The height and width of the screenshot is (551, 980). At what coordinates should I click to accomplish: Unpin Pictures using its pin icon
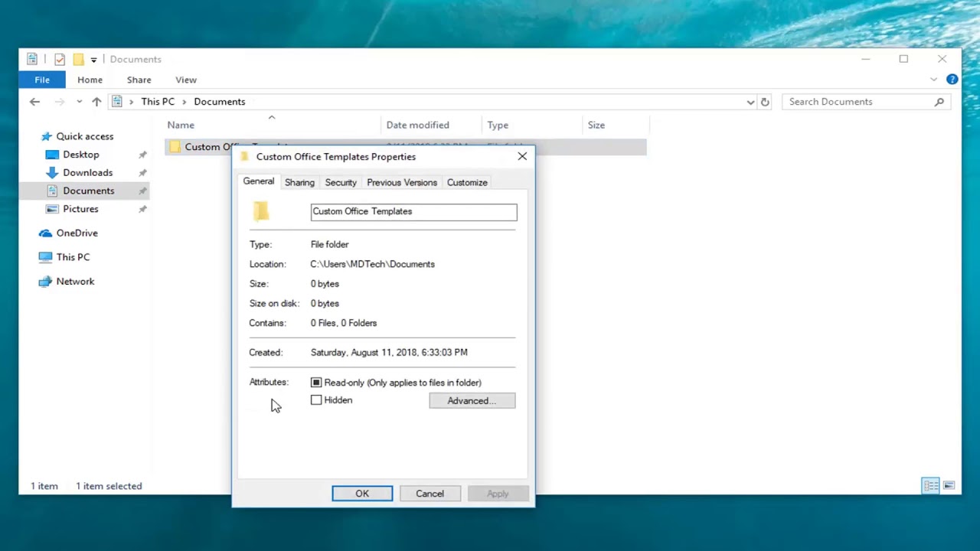[x=142, y=209]
